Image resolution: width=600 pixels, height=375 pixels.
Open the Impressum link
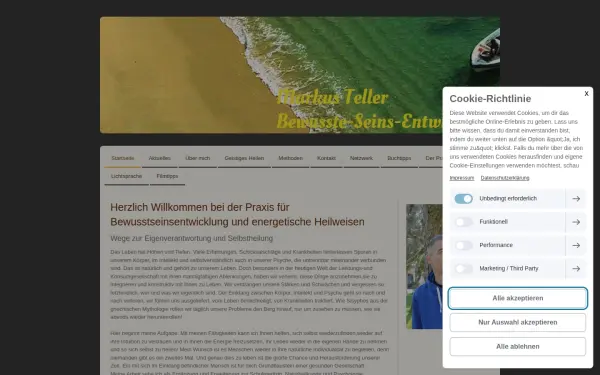[x=462, y=178]
